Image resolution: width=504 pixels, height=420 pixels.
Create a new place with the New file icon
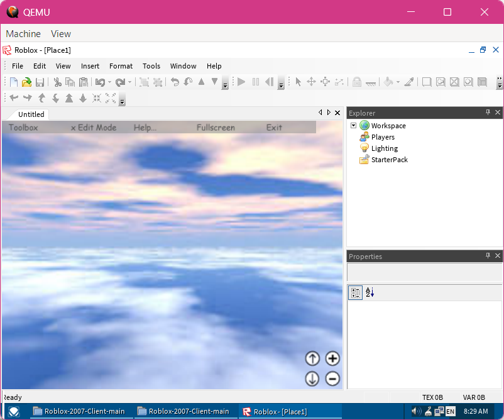13,82
